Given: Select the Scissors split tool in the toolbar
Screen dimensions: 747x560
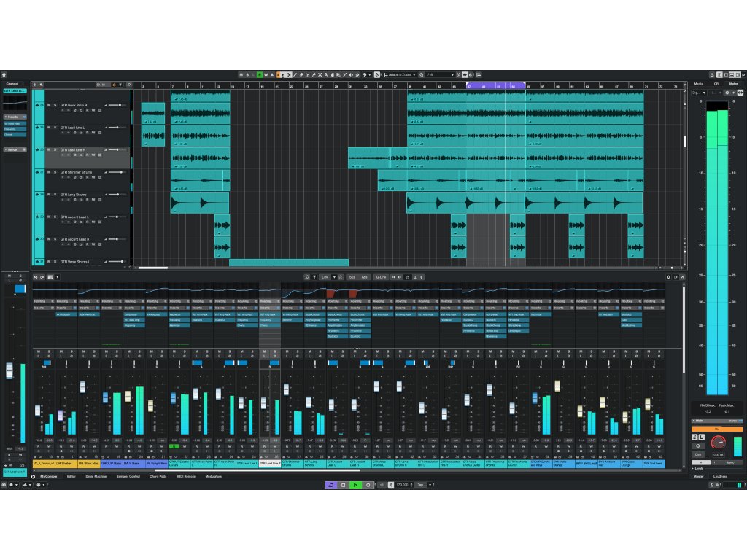Looking at the screenshot, I should tap(307, 74).
